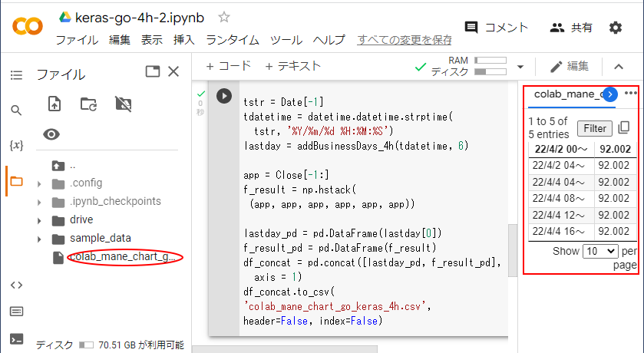Toggle the Files folder sidebar icon
The width and height of the screenshot is (644, 353).
click(x=16, y=181)
